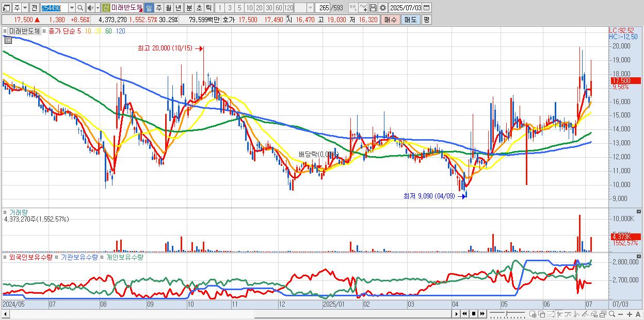Click the wave pattern tool icon

(577, 314)
